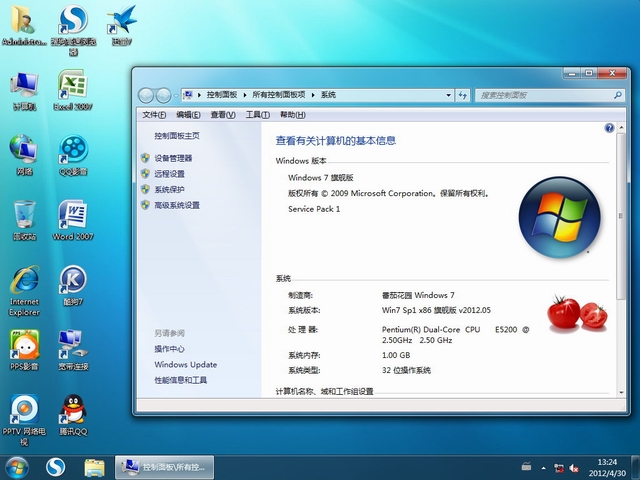This screenshot has width=640, height=480.
Task: Expand the arrow after 所有控制面板项 in the breadcrumb
Action: tap(313, 95)
